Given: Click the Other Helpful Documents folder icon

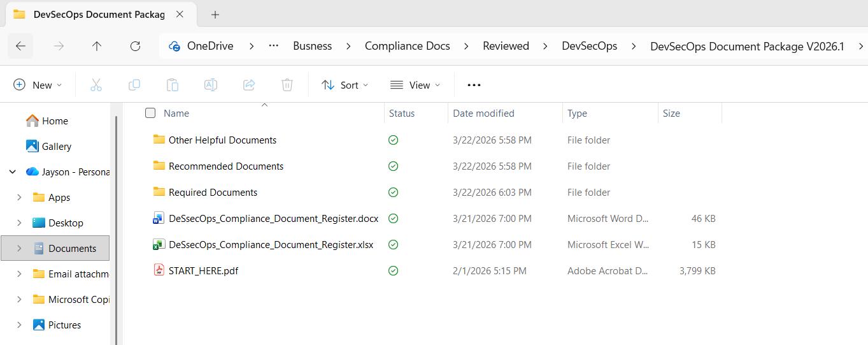Looking at the screenshot, I should click(x=159, y=140).
